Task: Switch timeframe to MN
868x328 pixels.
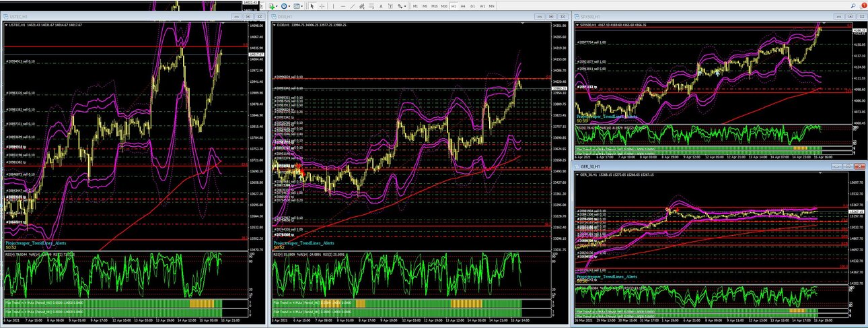Action: pyautogui.click(x=492, y=6)
